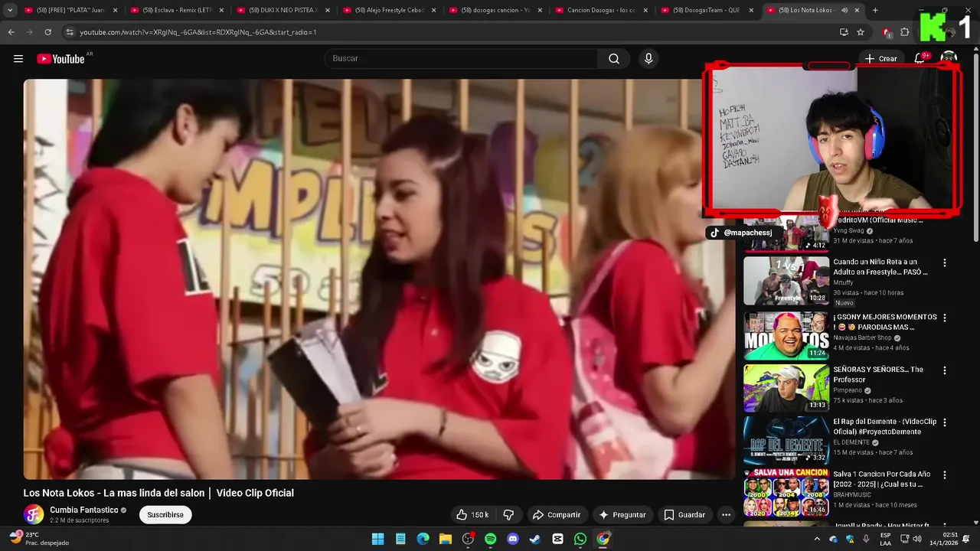Open options for Cuando un Niño Reta video
The image size is (980, 551).
point(944,262)
